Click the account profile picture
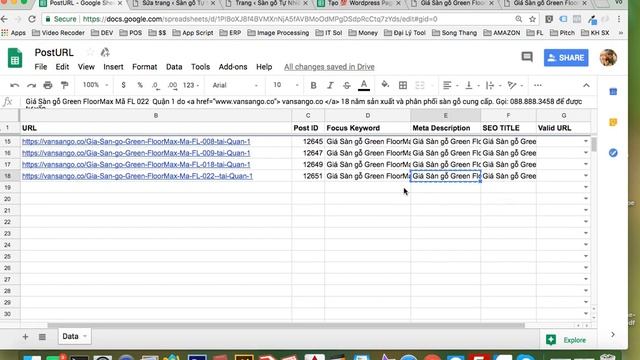640x360 pixels. point(608,58)
